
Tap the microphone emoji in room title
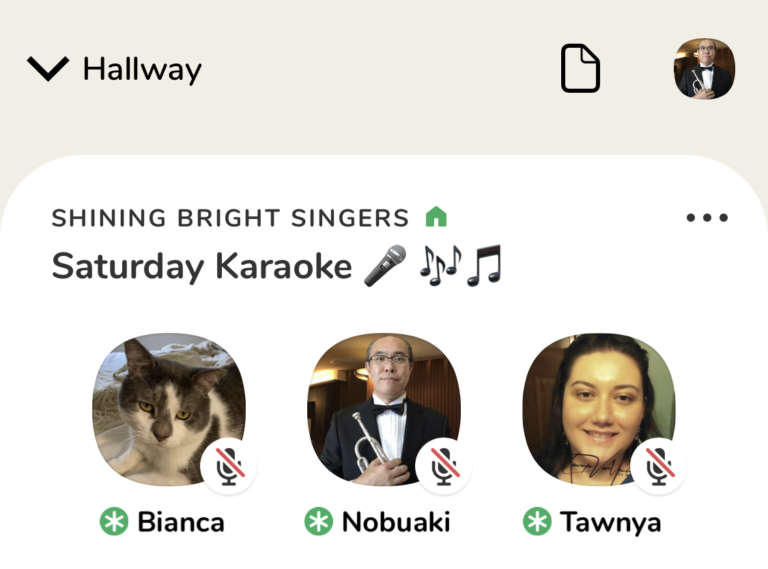(x=385, y=266)
